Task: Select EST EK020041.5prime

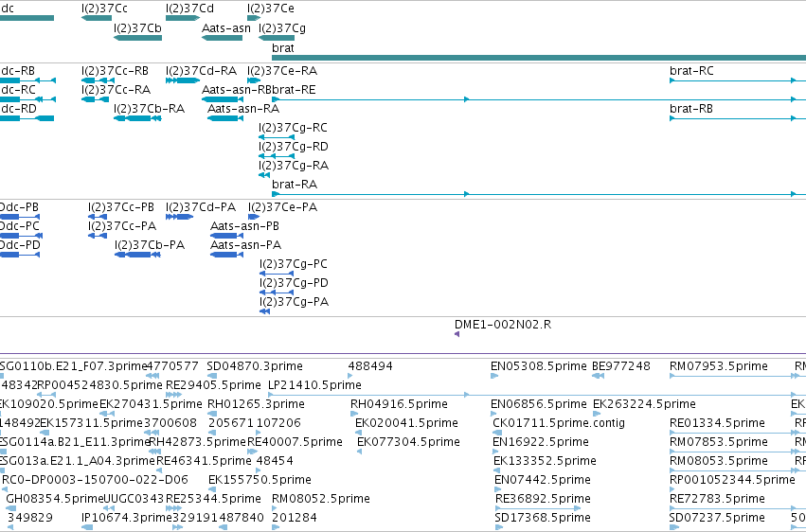Action: (358, 433)
